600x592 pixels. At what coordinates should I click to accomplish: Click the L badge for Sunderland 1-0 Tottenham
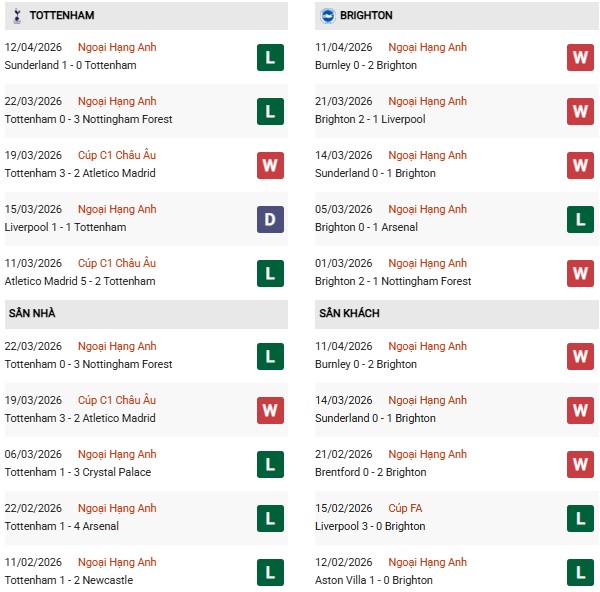coord(270,57)
